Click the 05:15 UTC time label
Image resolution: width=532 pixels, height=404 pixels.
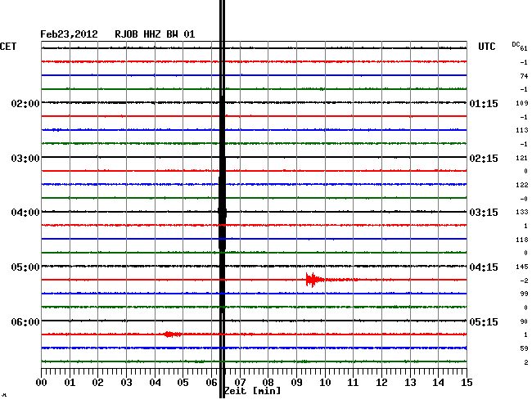pos(484,321)
